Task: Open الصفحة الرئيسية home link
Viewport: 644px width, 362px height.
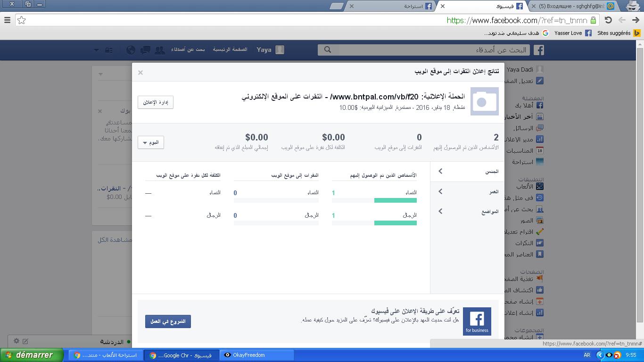Action: pos(230,49)
